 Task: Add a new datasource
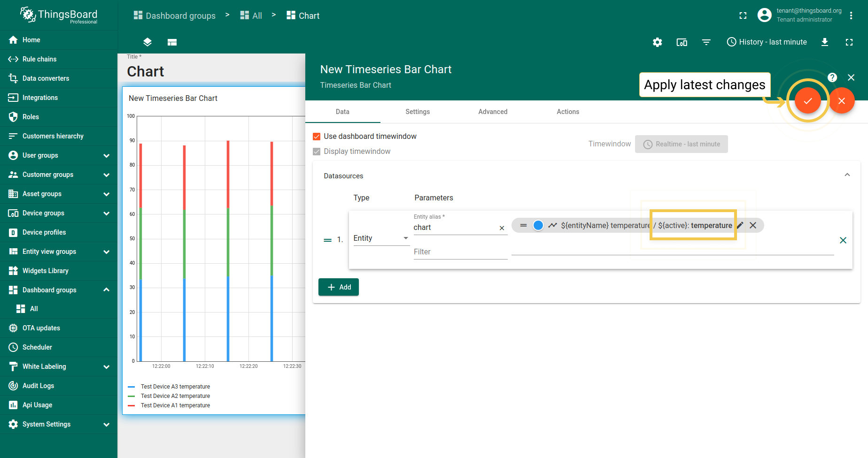[x=339, y=287]
